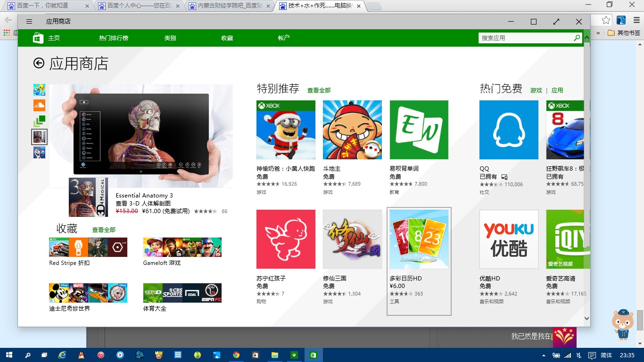Screen dimensions: 644x362
Task: Open Task View on the taskbar
Action: [44, 355]
